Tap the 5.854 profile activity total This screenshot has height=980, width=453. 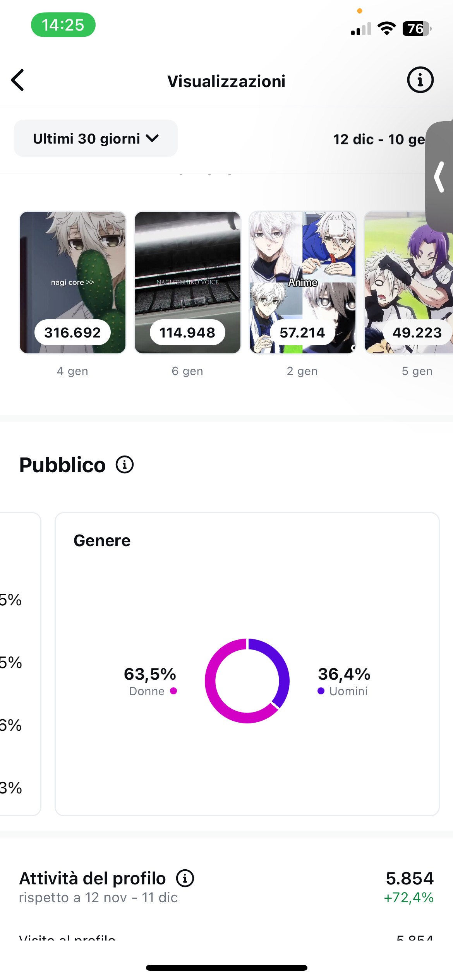tap(409, 878)
